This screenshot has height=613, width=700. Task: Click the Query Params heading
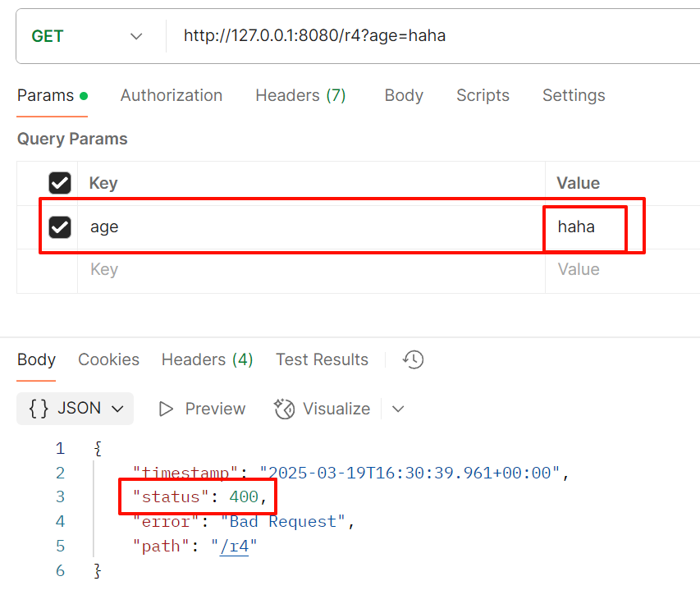(72, 139)
